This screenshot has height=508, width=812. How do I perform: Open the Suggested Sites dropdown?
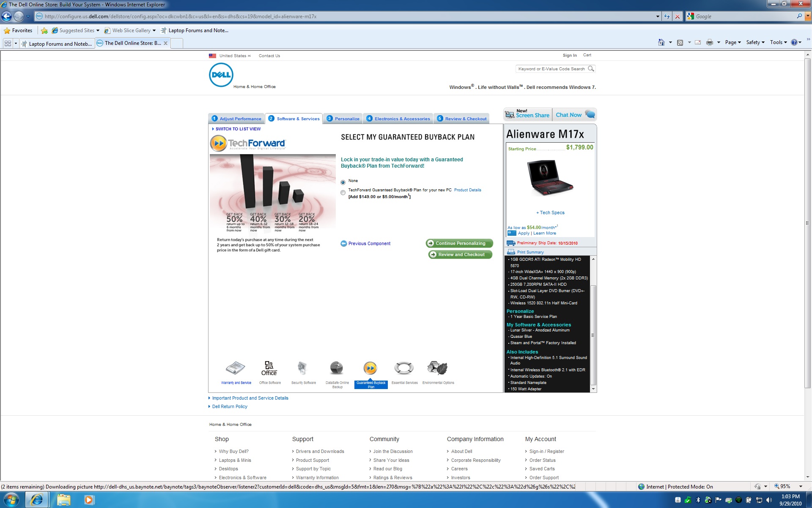(98, 30)
